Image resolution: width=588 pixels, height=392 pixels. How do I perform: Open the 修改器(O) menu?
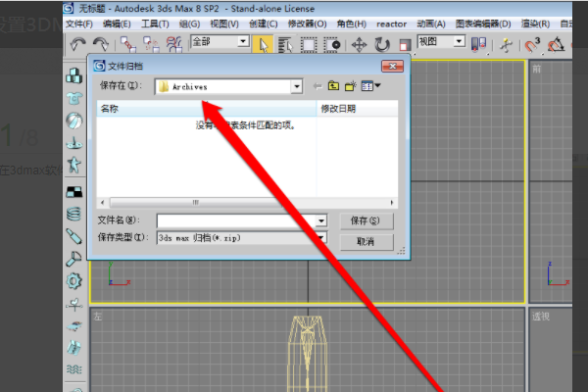click(x=307, y=24)
